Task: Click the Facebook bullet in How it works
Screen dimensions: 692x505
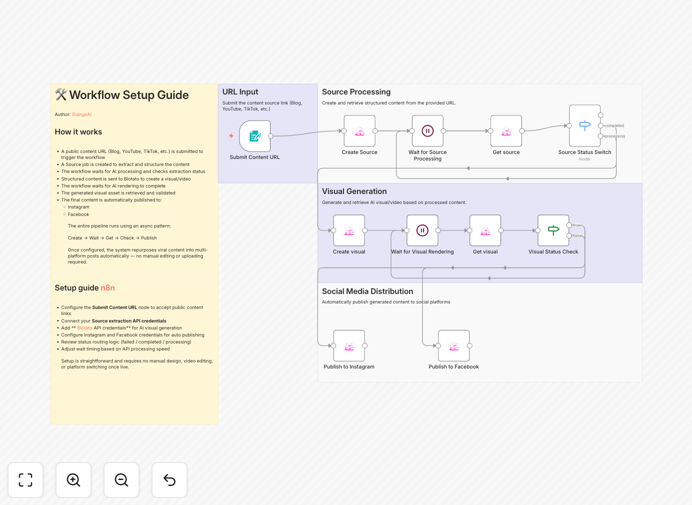Action: 79,215
